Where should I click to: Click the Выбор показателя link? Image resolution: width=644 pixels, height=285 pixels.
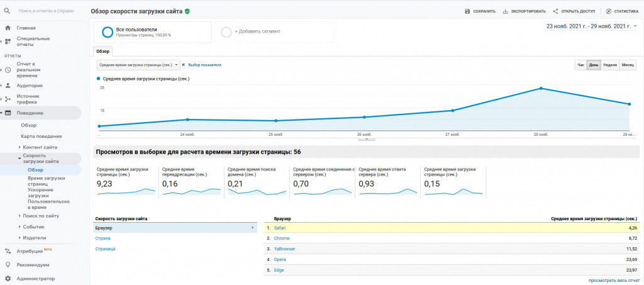(205, 65)
